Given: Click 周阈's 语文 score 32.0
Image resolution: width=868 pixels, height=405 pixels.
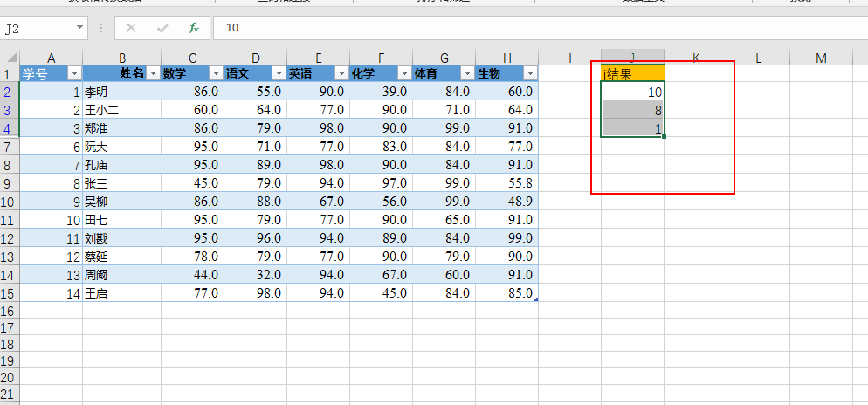Looking at the screenshot, I should point(255,275).
